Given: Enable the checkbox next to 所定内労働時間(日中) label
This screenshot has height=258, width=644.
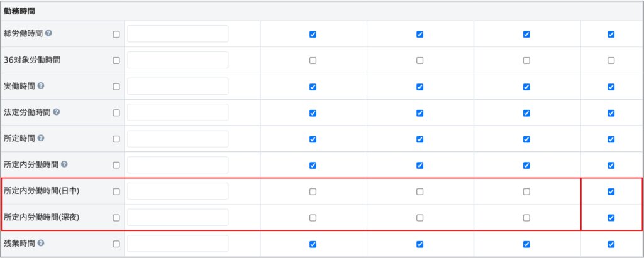Looking at the screenshot, I should (x=116, y=191).
